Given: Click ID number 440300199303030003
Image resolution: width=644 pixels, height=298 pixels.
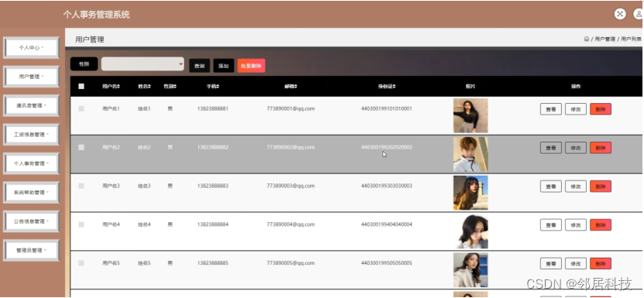Looking at the screenshot, I should pos(386,186).
